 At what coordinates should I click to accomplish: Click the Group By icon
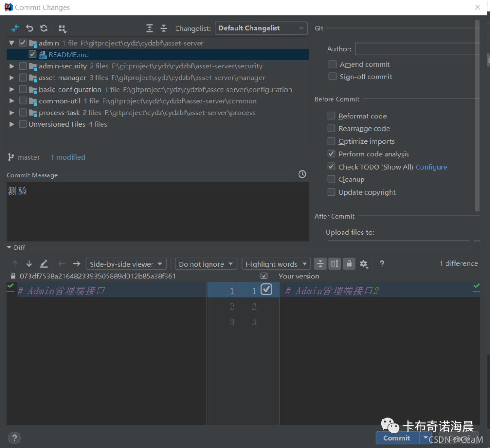(63, 29)
